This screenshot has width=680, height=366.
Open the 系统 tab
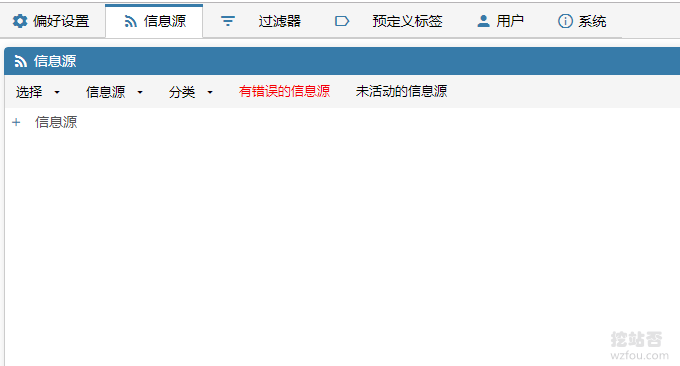point(582,21)
